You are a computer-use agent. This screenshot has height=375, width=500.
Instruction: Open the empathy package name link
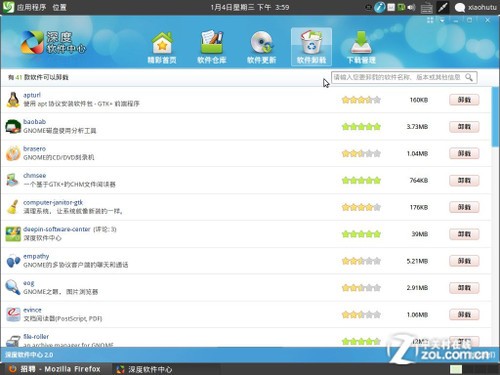[36, 256]
